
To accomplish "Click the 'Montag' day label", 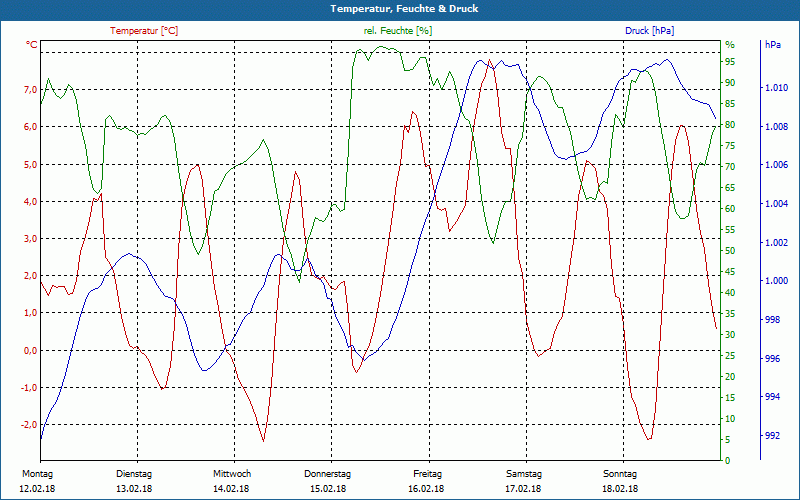I will [x=37, y=473].
